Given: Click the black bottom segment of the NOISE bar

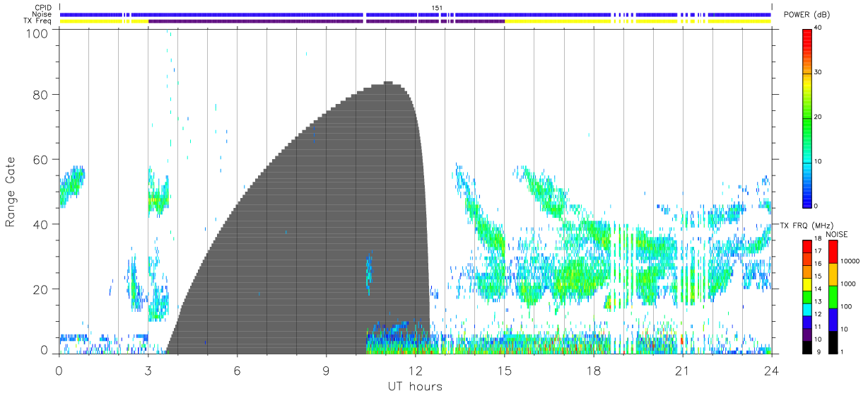Looking at the screenshot, I should tap(833, 342).
